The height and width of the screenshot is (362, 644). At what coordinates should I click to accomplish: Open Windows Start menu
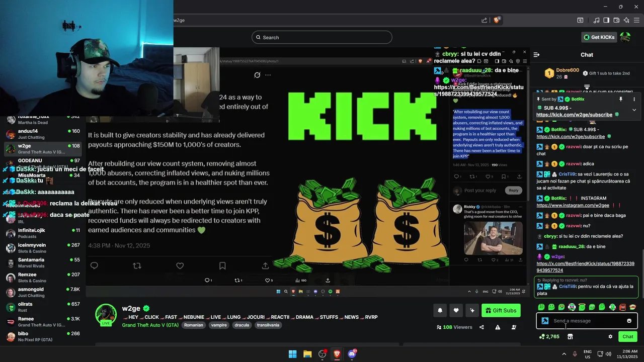[292, 354]
